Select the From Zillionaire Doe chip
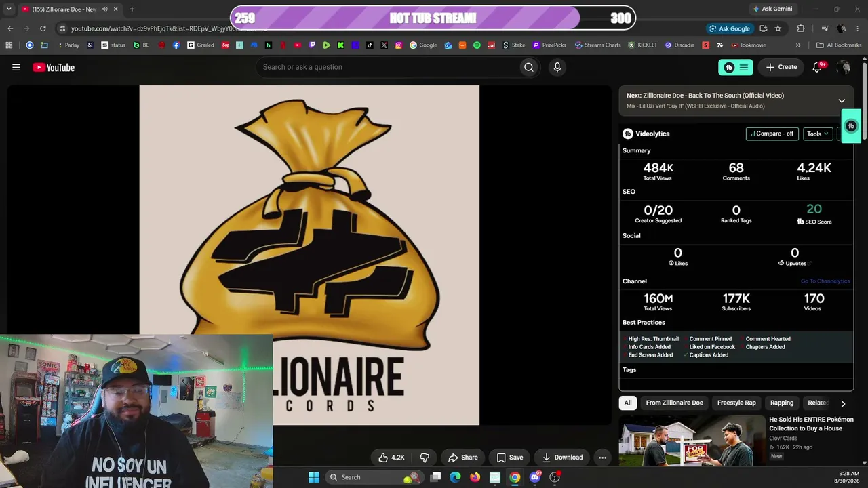This screenshot has width=868, height=488. coord(674,403)
